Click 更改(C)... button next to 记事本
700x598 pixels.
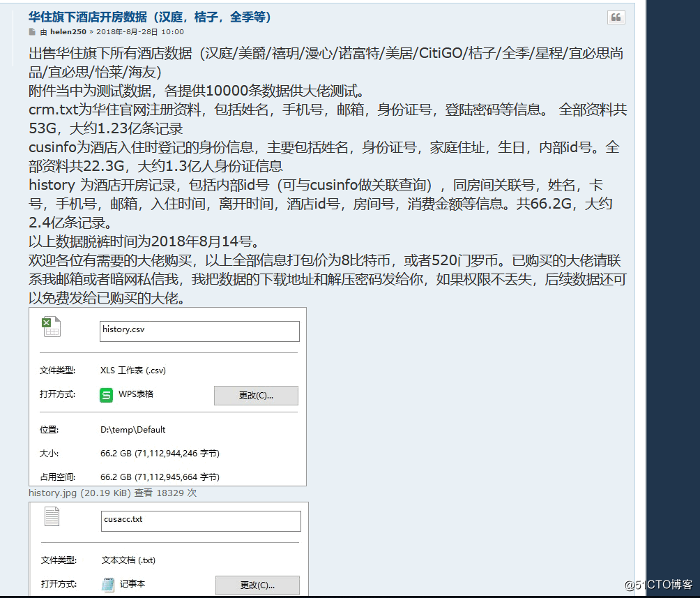pos(257,585)
